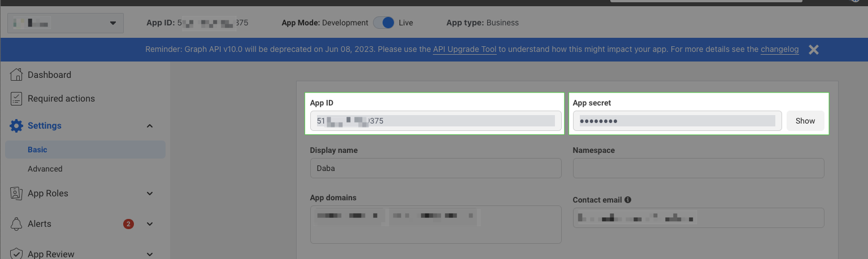The height and width of the screenshot is (259, 868).
Task: Dismiss the Graph API reminder banner
Action: [x=813, y=50]
